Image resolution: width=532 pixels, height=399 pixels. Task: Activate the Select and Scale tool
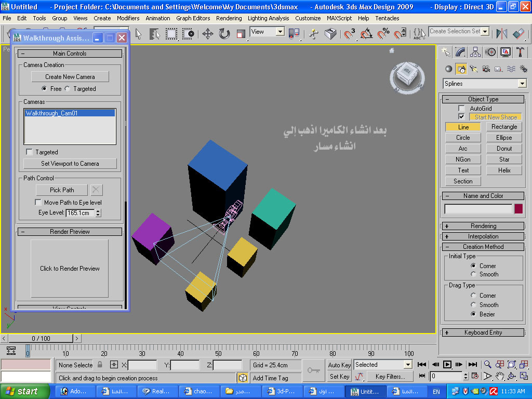pyautogui.click(x=241, y=34)
